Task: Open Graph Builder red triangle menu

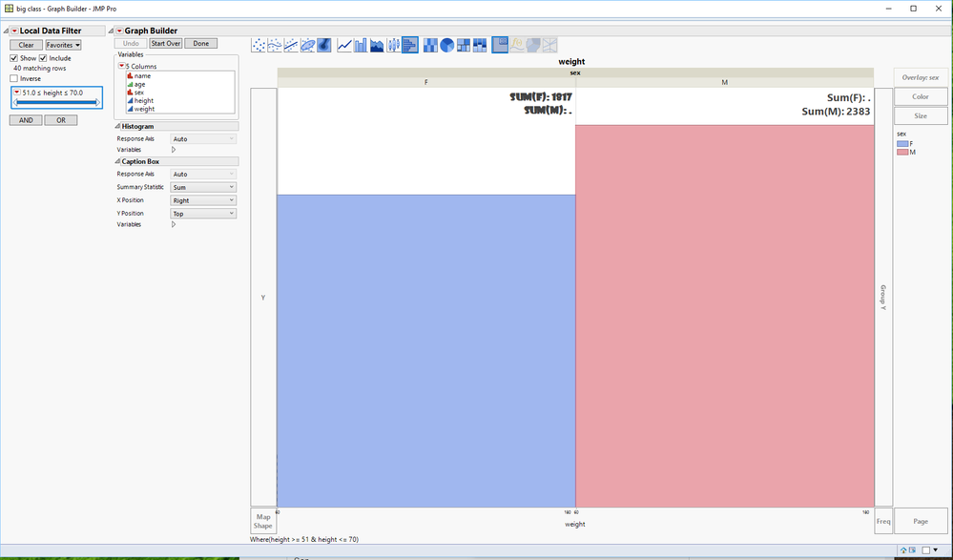Action: tap(120, 31)
